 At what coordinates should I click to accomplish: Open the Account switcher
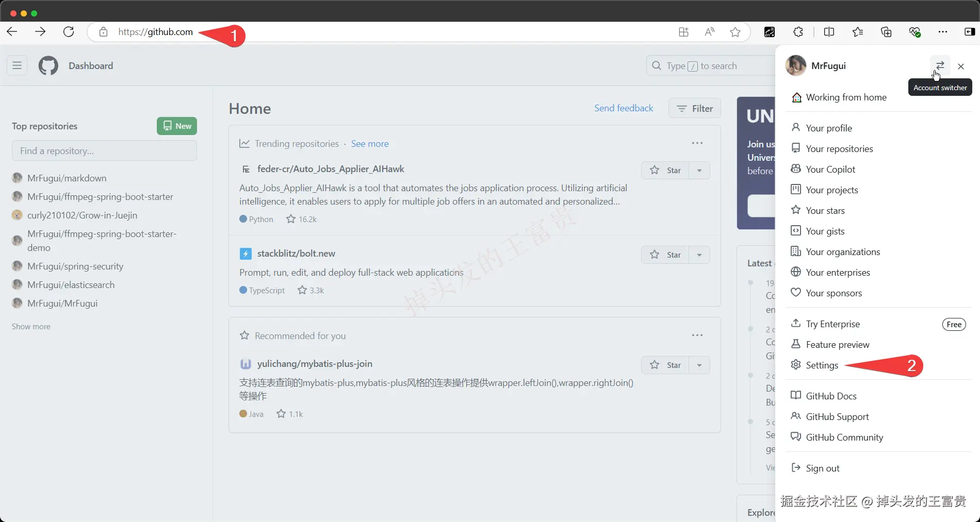[x=940, y=65]
